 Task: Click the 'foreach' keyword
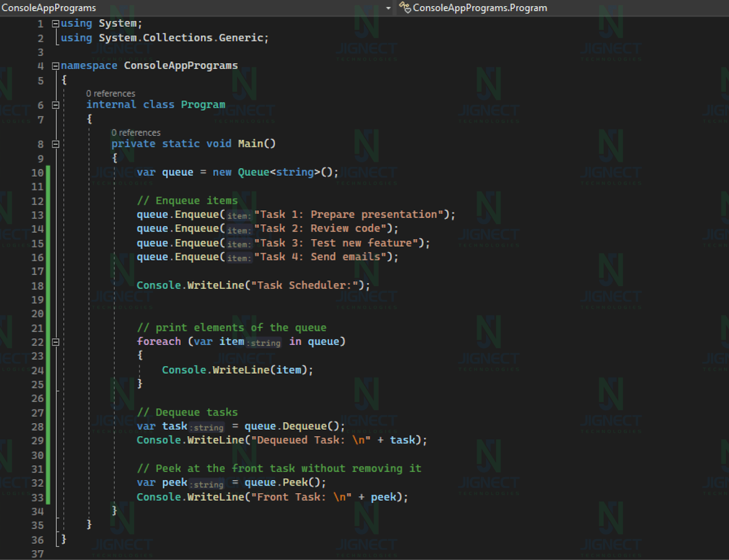pyautogui.click(x=159, y=341)
